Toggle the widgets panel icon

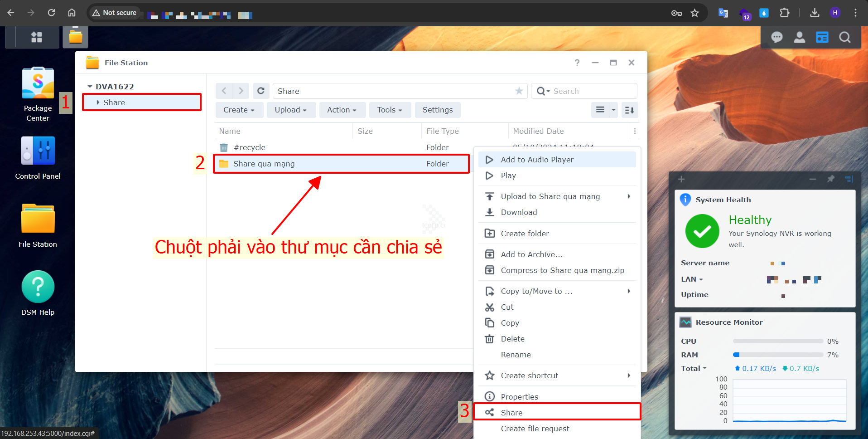tap(822, 37)
